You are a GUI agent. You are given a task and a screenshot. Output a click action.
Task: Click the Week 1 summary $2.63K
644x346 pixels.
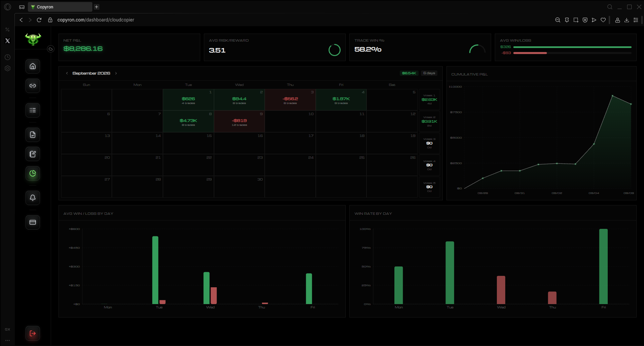[x=429, y=100]
